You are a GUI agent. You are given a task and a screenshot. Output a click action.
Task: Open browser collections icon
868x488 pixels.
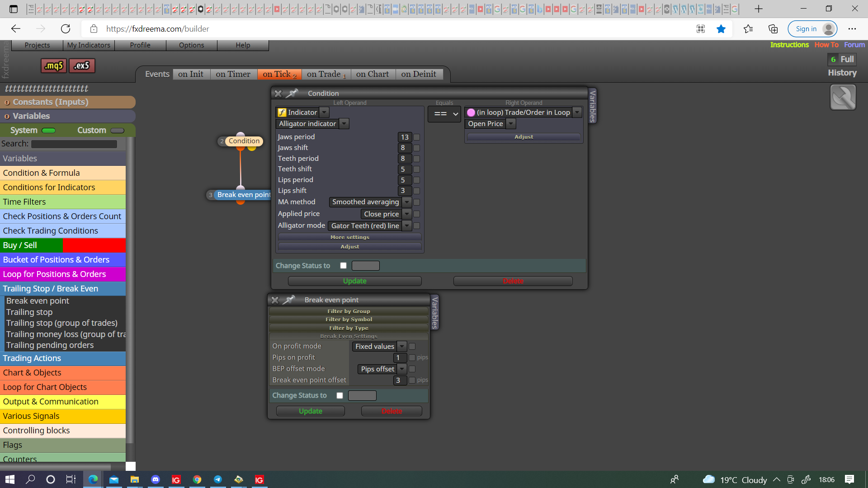click(x=773, y=29)
